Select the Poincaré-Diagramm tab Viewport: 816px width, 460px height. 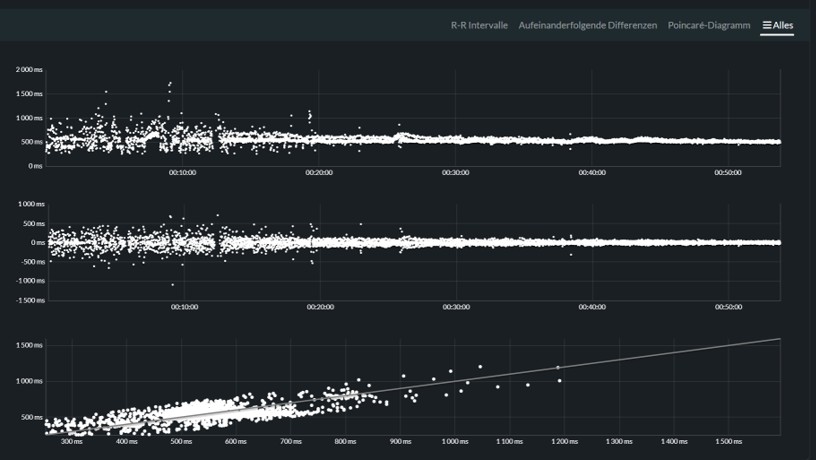[x=709, y=25]
